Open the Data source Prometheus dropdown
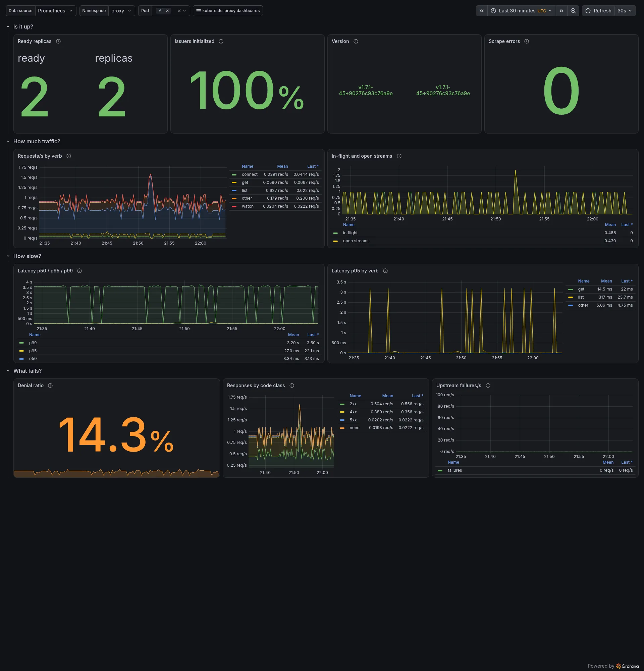 [55, 11]
